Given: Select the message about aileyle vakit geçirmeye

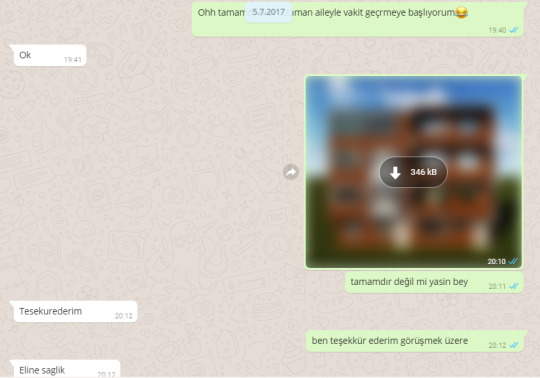Looking at the screenshot, I should pyautogui.click(x=358, y=19).
